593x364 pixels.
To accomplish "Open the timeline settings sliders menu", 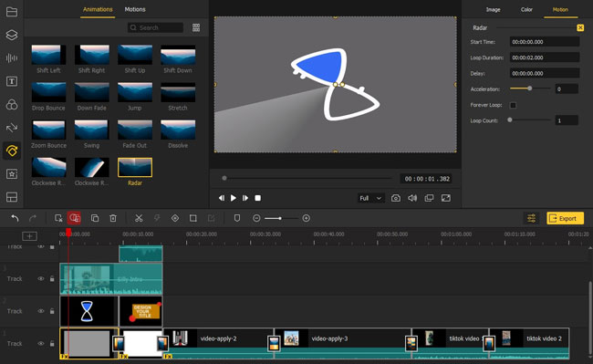I will pos(531,218).
